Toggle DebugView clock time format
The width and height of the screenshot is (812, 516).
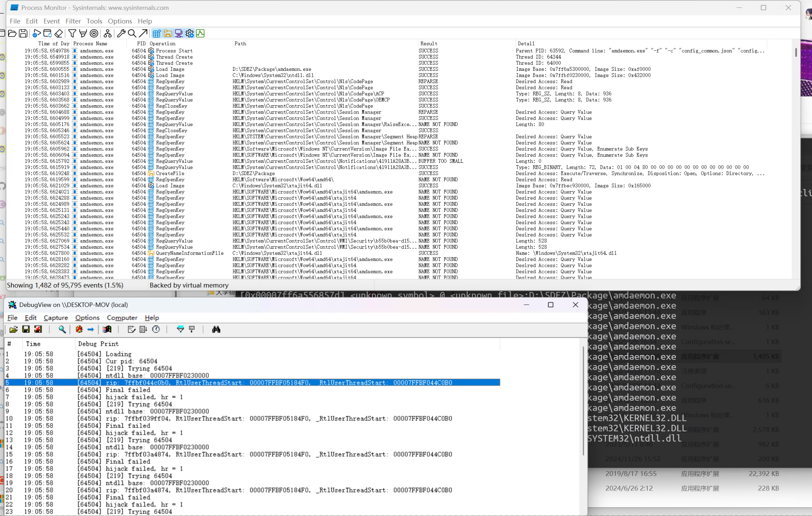tap(156, 329)
